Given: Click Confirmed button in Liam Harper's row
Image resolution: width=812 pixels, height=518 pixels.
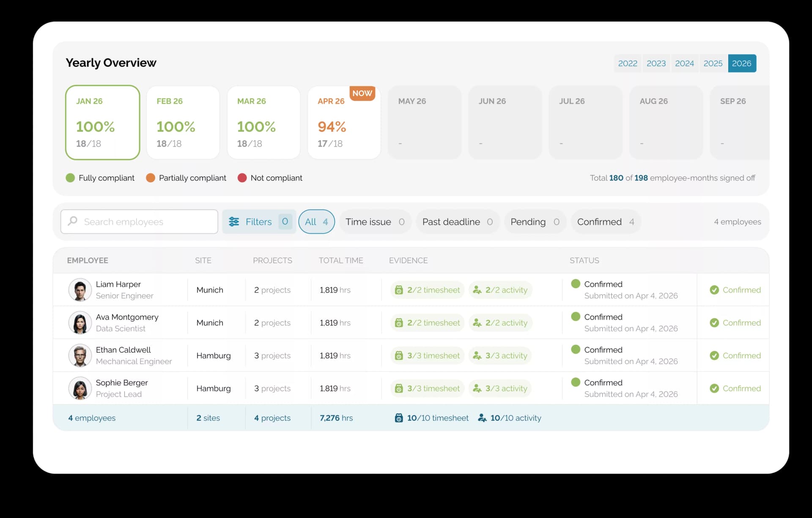Looking at the screenshot, I should (735, 290).
